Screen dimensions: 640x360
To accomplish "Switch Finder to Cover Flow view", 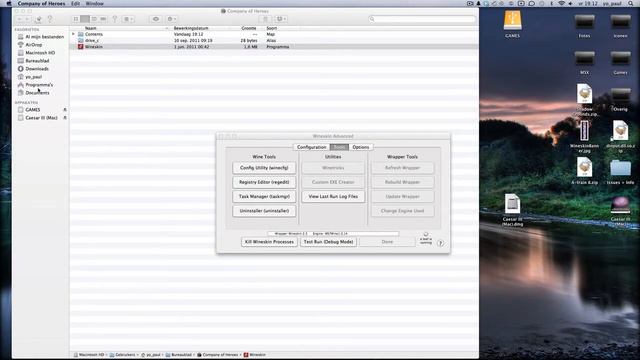I will pos(103,19).
